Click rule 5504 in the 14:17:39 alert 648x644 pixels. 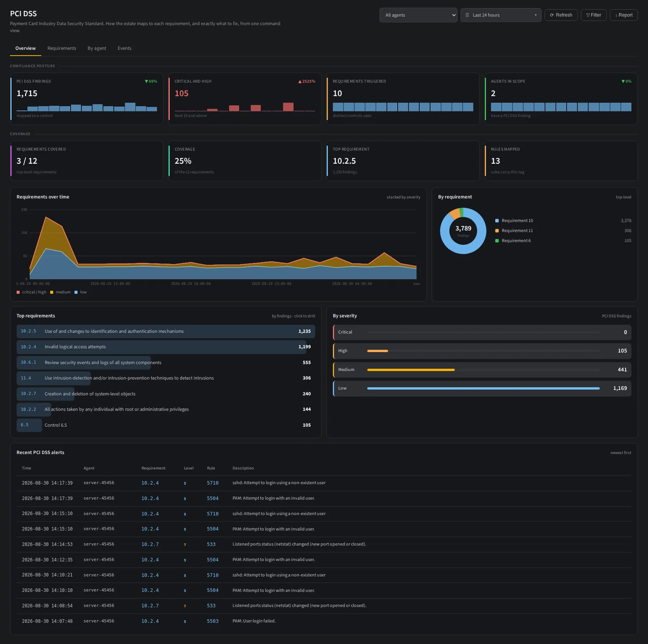(213, 499)
